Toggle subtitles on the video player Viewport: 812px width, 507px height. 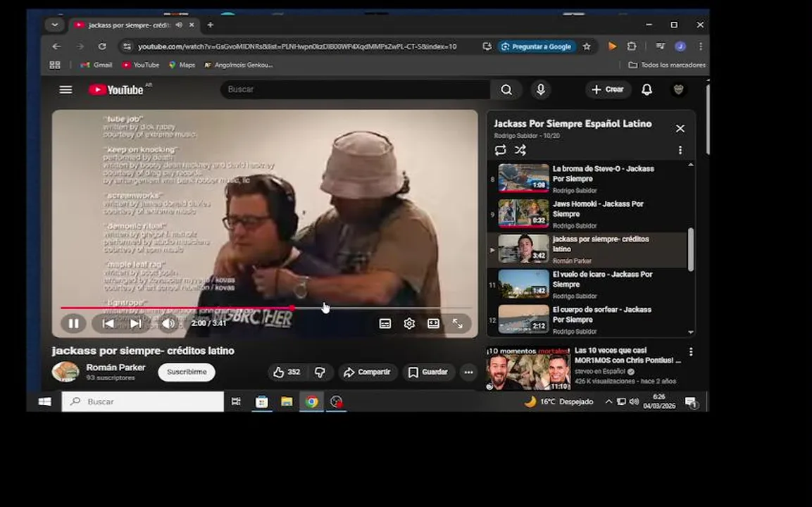(x=385, y=324)
